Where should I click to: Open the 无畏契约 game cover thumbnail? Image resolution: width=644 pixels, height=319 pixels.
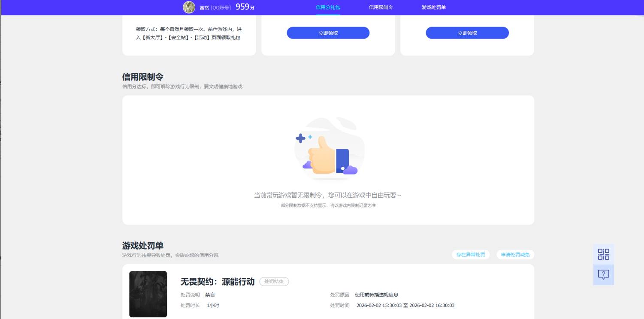148,294
